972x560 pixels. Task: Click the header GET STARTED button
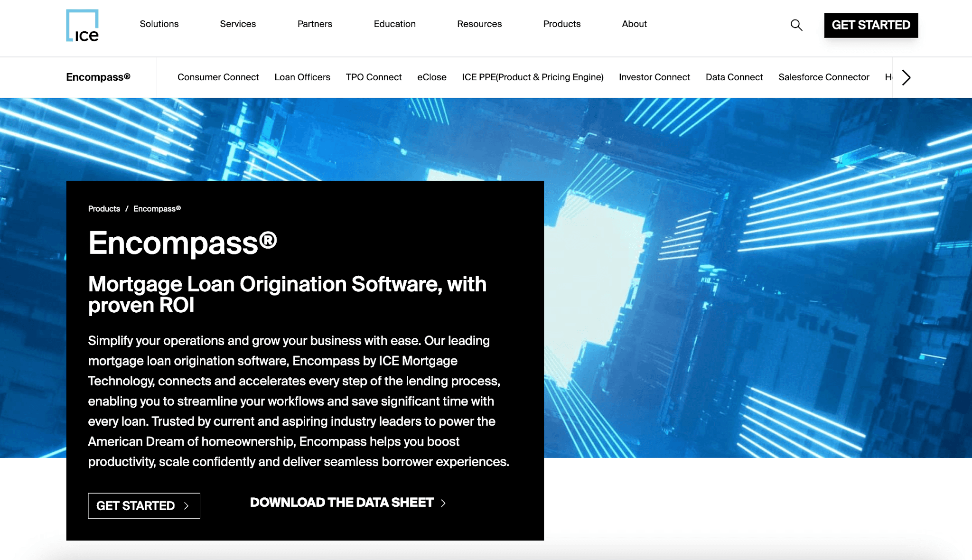(x=871, y=25)
